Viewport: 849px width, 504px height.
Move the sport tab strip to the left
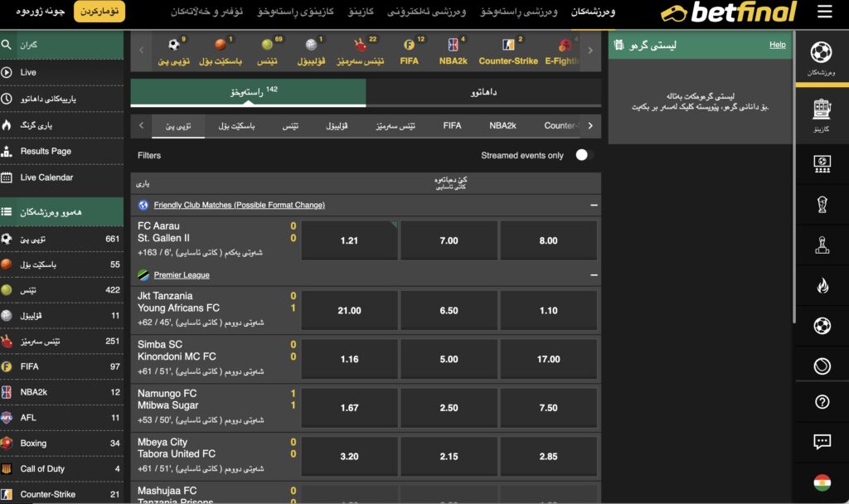point(141,126)
